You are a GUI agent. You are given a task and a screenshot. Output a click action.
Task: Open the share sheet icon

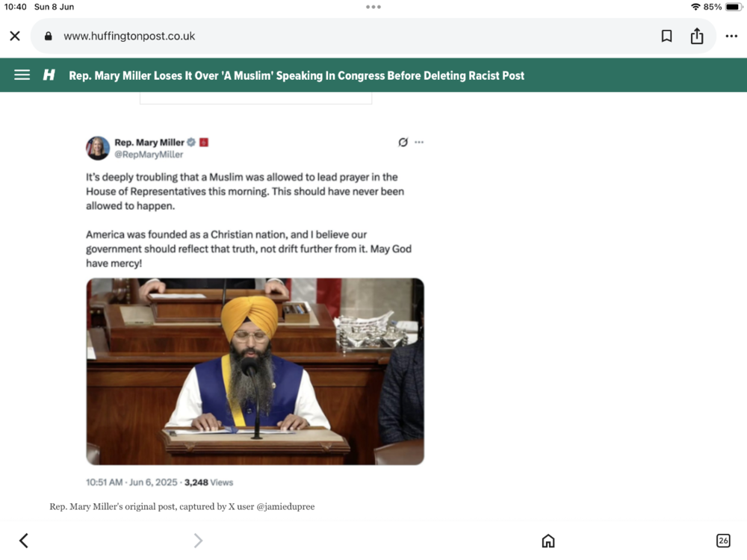coord(697,36)
